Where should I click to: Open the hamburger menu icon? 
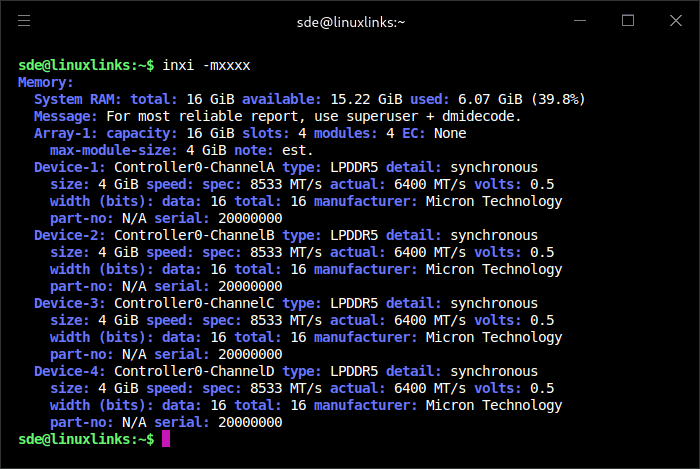point(24,21)
